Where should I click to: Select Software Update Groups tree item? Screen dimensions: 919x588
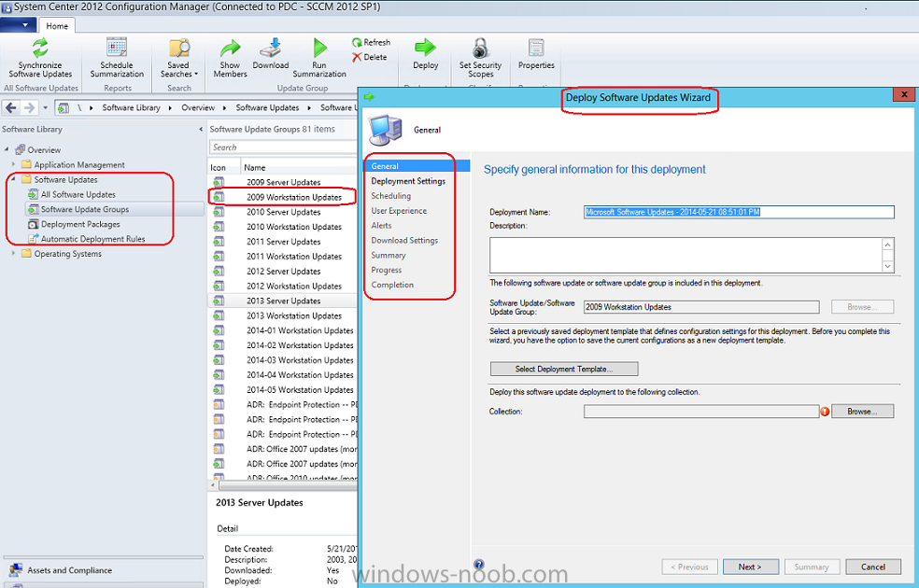(85, 209)
